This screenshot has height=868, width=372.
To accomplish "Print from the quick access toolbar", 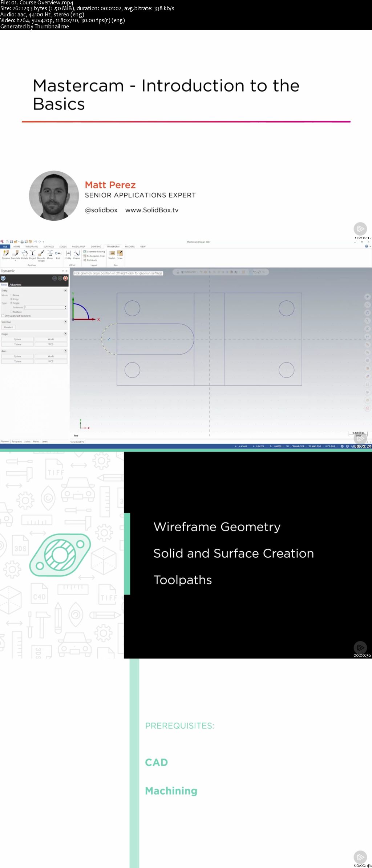I will click(x=22, y=241).
